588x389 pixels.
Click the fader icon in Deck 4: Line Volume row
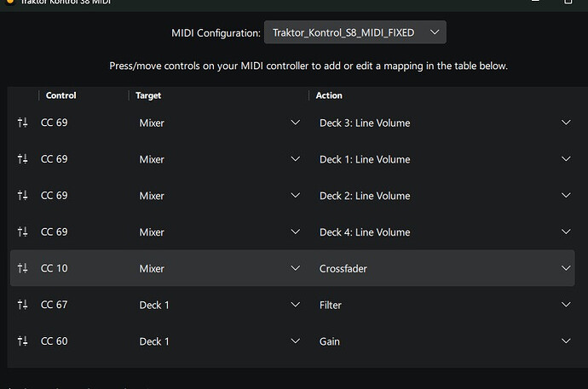(x=22, y=232)
